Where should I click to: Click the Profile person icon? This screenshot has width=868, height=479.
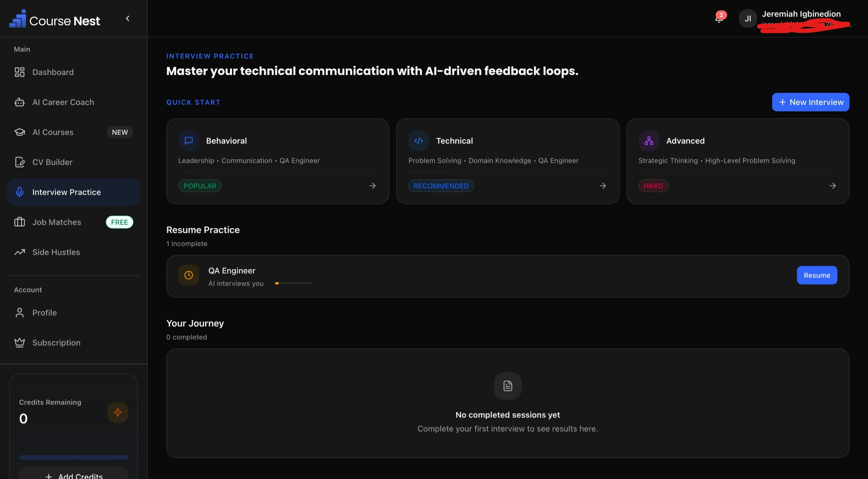[x=19, y=312]
